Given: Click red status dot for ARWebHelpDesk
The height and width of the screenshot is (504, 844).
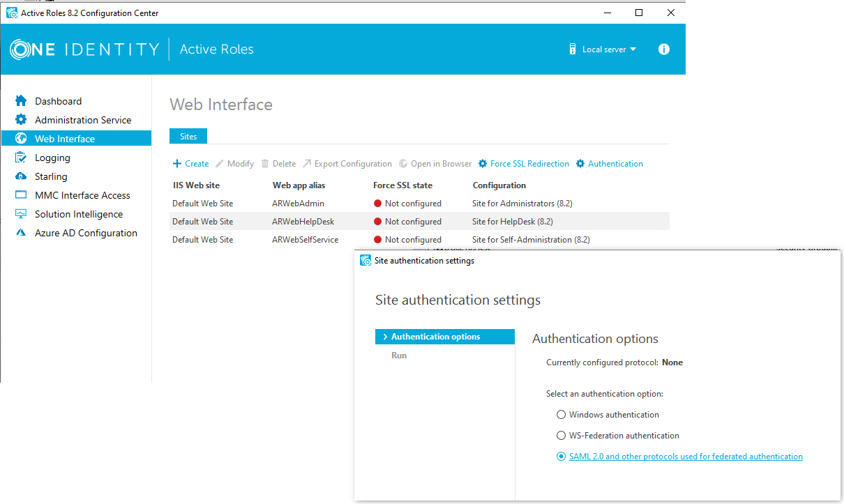Looking at the screenshot, I should click(x=377, y=222).
